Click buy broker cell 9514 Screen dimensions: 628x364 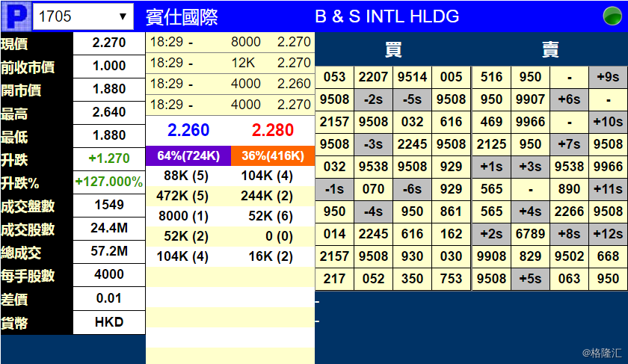click(x=412, y=77)
